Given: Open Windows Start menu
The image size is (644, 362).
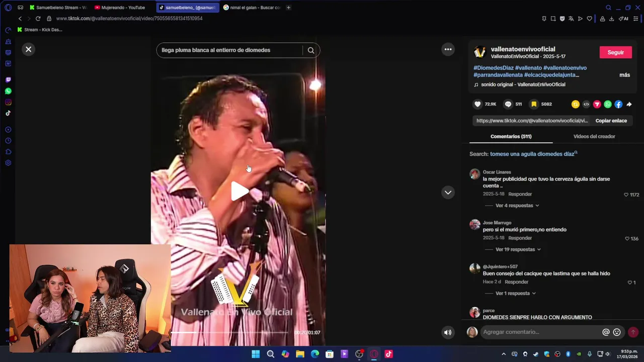Looking at the screenshot, I should (256, 354).
